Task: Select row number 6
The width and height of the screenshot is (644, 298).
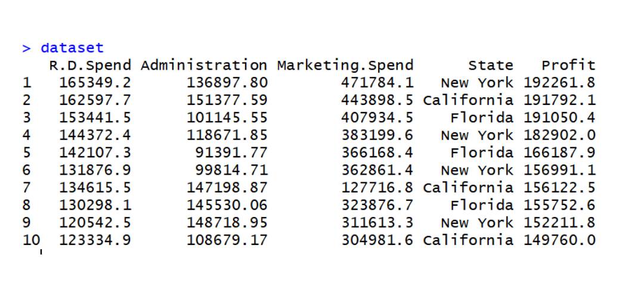Action: (26, 170)
